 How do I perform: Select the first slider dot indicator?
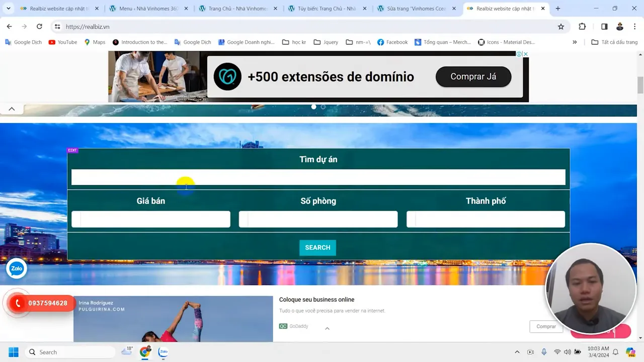(x=314, y=107)
